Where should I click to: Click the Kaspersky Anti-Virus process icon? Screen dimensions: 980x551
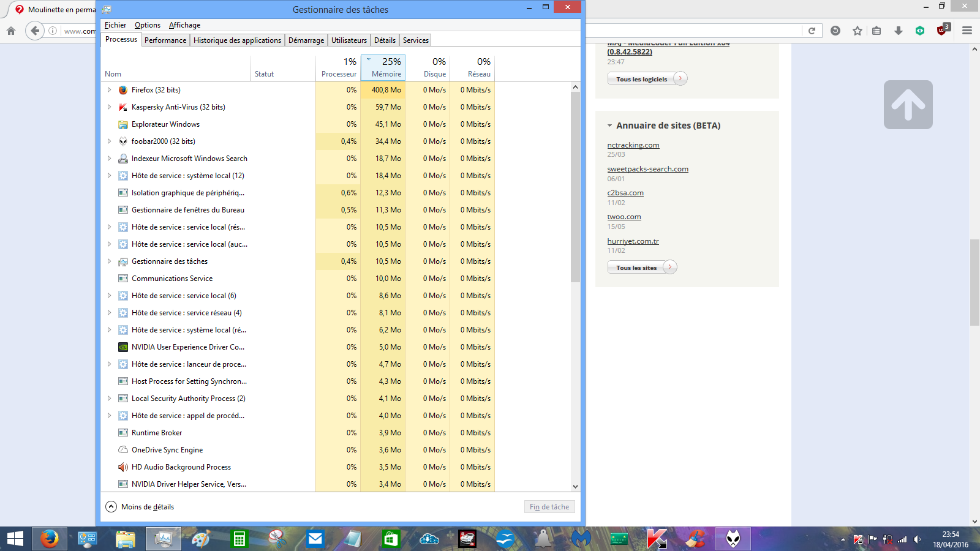point(123,107)
